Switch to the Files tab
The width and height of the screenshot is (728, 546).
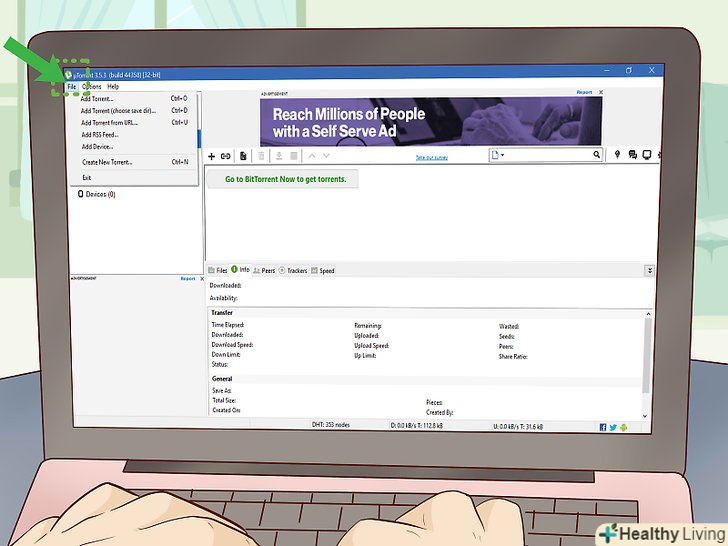pyautogui.click(x=218, y=270)
